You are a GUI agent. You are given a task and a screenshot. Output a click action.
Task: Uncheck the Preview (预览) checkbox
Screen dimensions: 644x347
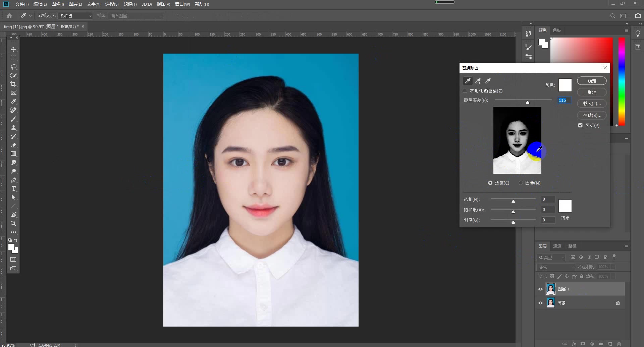(580, 125)
